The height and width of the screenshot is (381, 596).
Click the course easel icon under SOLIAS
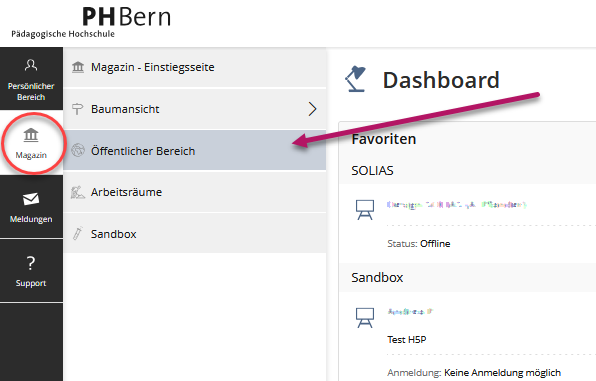tap(365, 210)
